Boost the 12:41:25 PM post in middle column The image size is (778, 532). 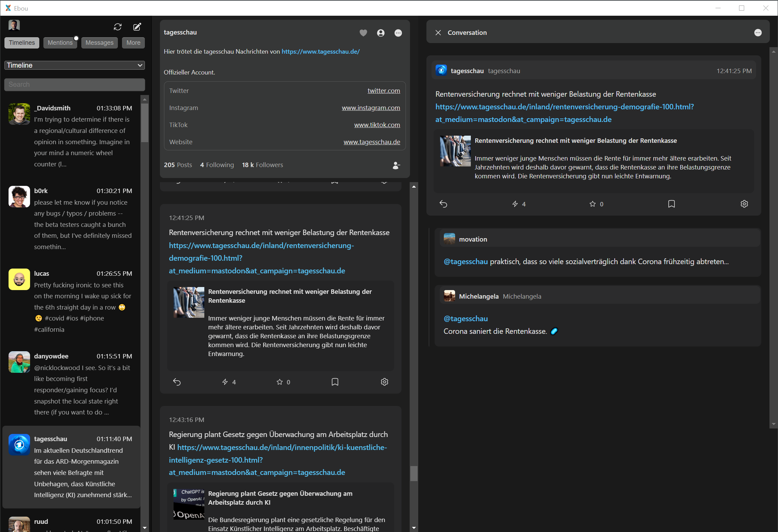(225, 382)
